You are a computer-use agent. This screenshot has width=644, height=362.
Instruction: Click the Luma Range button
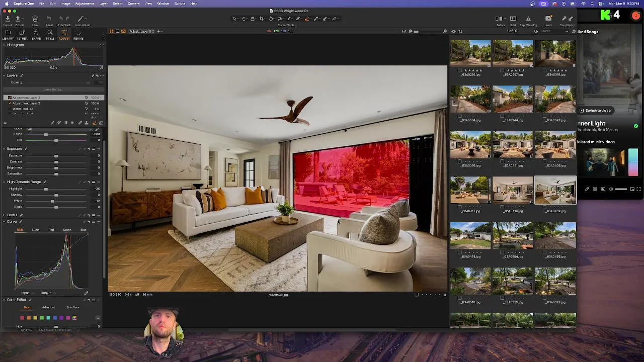(53, 89)
